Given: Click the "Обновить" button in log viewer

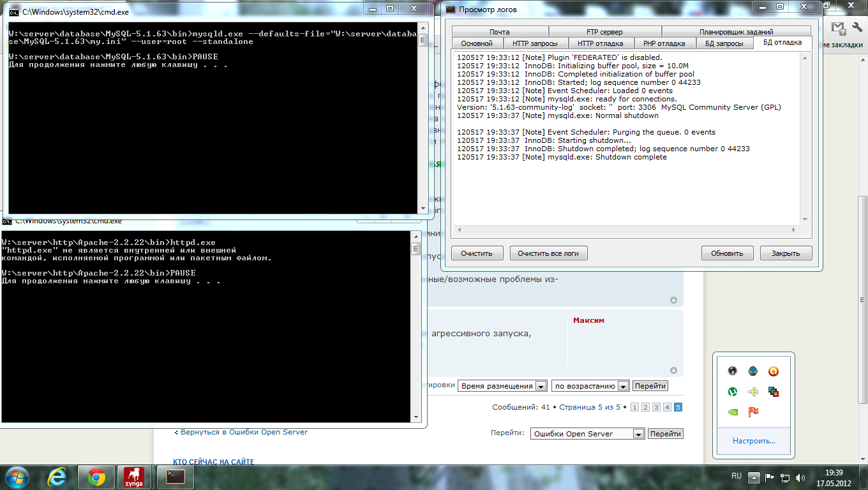Looking at the screenshot, I should point(727,253).
